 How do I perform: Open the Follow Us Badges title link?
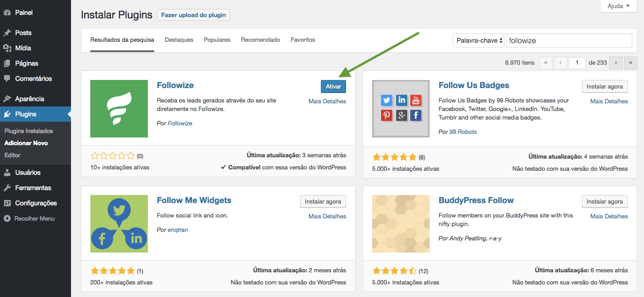click(474, 85)
